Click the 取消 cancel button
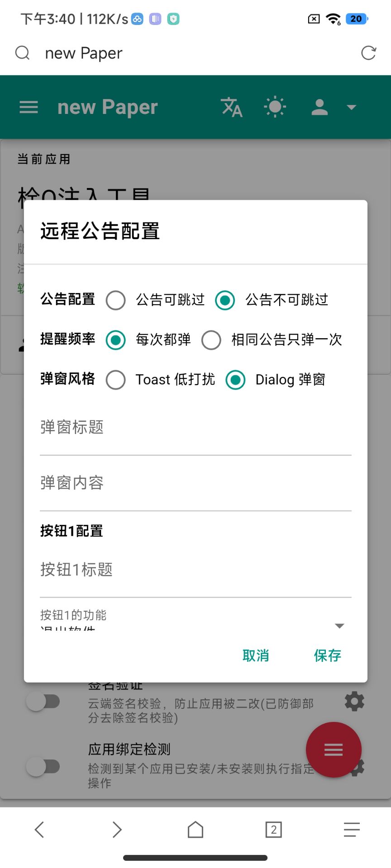This screenshot has width=391, height=868. pyautogui.click(x=256, y=656)
